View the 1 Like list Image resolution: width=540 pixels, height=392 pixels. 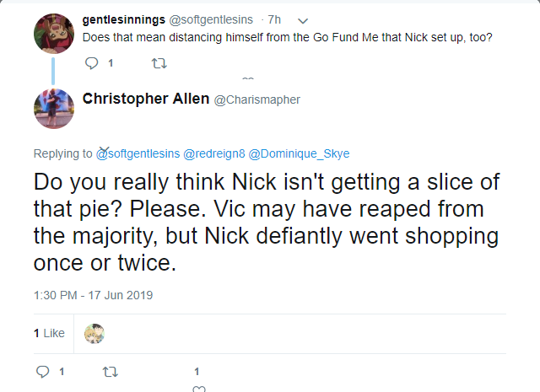coord(49,333)
